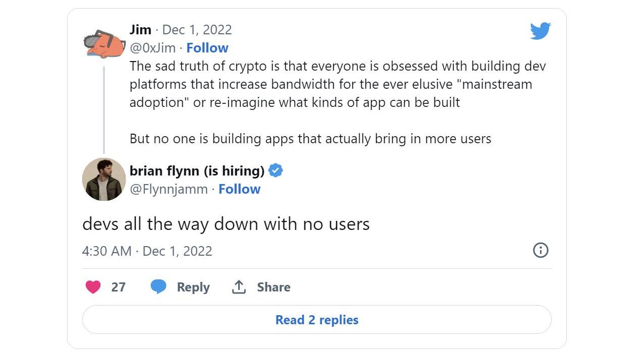Follow the @Flynnjamm account
This screenshot has width=644, height=352.
click(x=239, y=189)
